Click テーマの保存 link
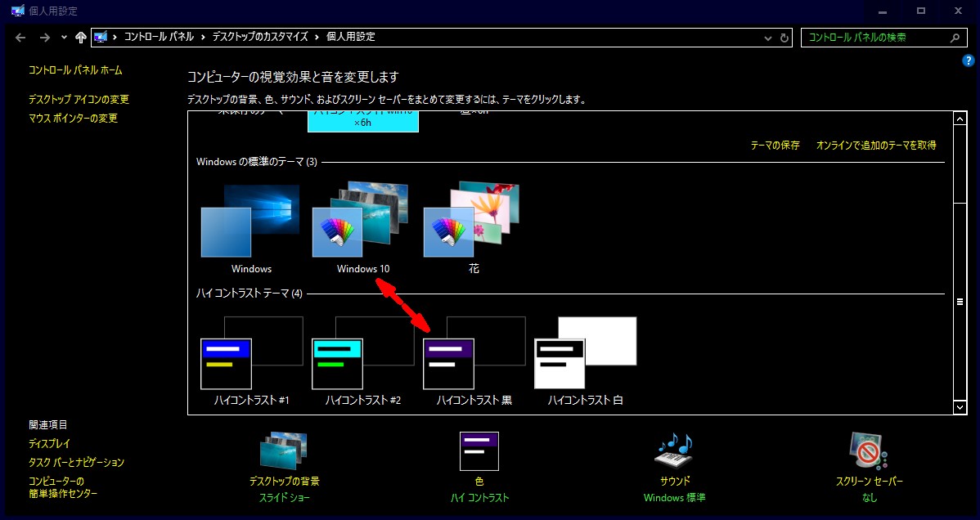 775,145
